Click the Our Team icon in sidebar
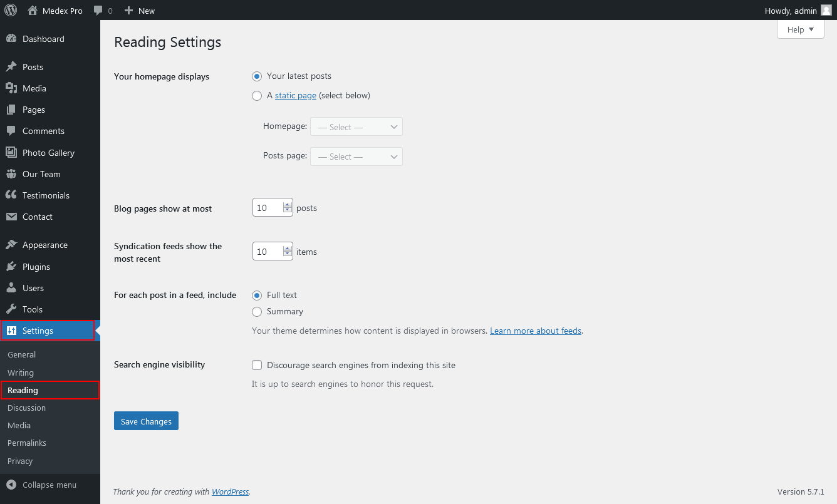The height and width of the screenshot is (504, 837). (11, 174)
